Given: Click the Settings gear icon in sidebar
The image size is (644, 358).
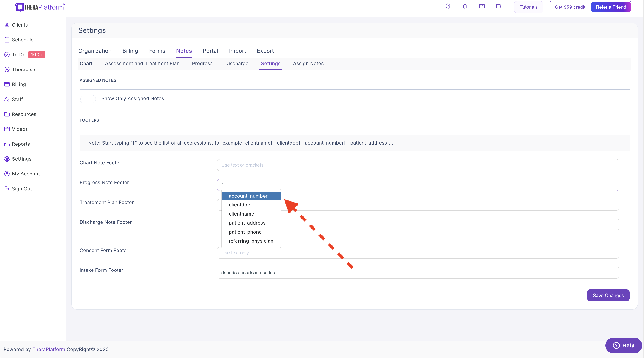Looking at the screenshot, I should [7, 159].
